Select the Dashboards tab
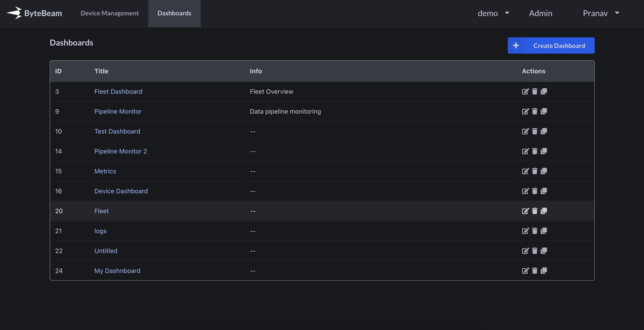Viewport: 644px width, 330px height. tap(174, 13)
